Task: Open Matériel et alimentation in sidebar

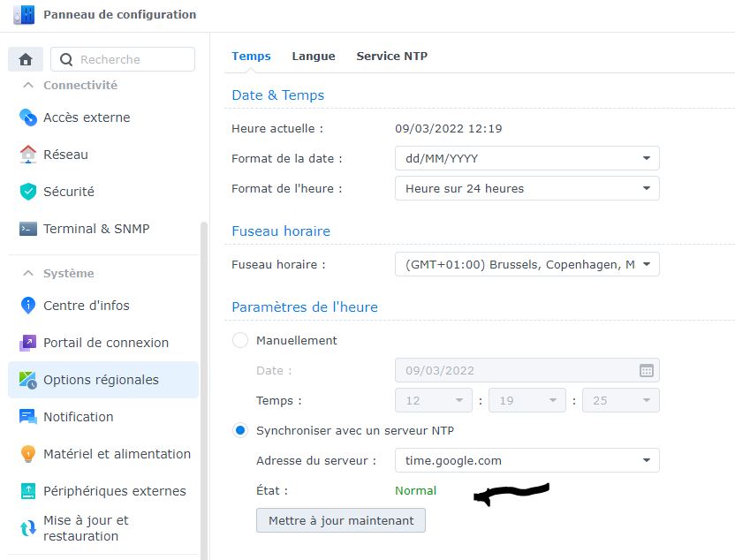Action: (103, 454)
